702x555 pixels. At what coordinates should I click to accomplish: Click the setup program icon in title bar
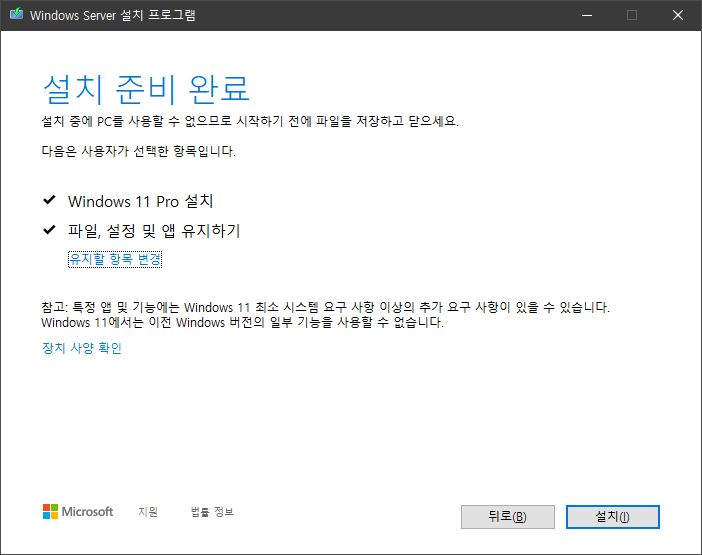pos(17,14)
